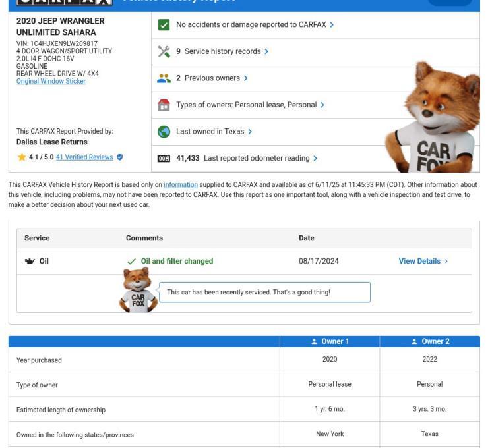Click the 'Owned in the following states/provinces' label
The width and height of the screenshot is (490, 448).
click(x=75, y=435)
